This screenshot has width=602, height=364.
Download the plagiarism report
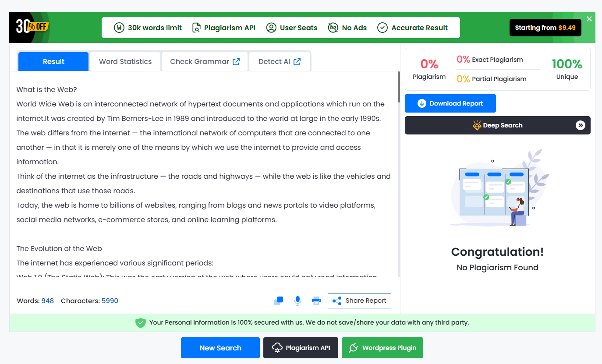[x=450, y=103]
